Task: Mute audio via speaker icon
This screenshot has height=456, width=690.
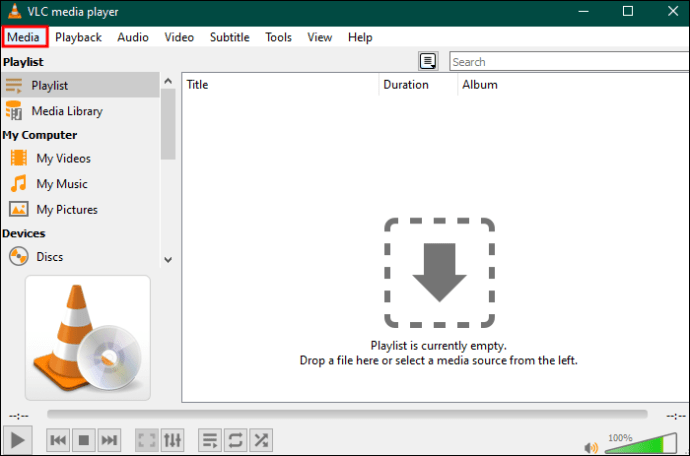Action: [x=592, y=446]
